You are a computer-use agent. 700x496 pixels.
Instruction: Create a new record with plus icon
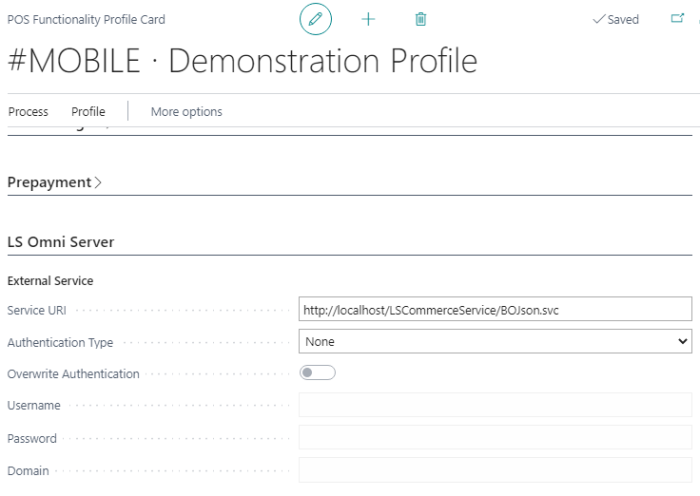pos(368,20)
